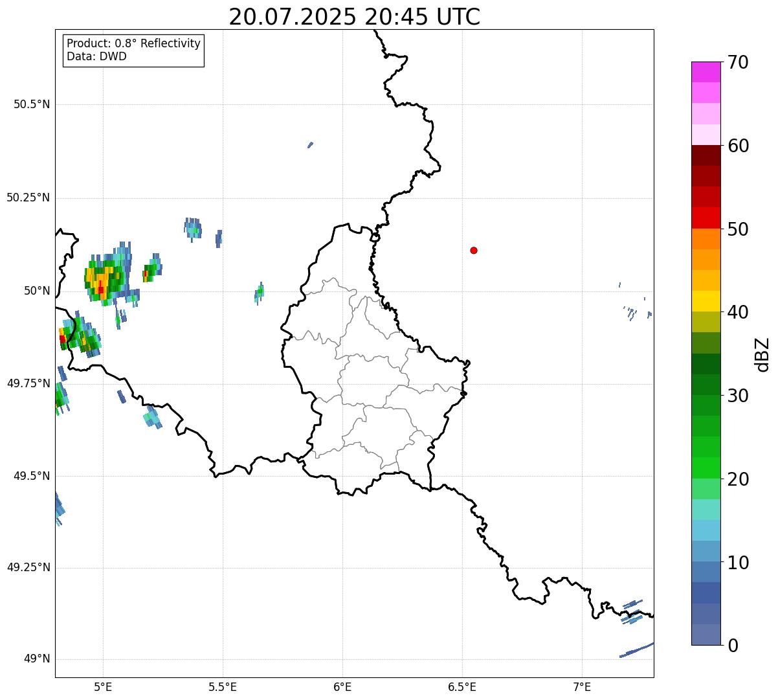Image resolution: width=778 pixels, height=700 pixels.
Task: Click the 5°E longitude label
Action: click(103, 686)
